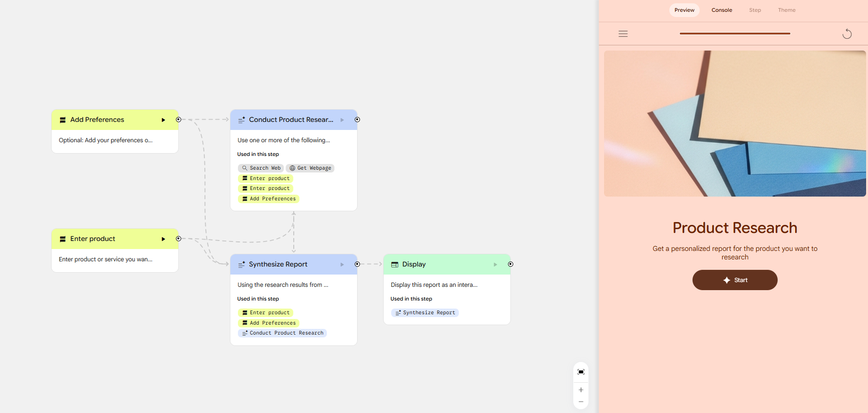
Task: Open the hamburger menu in preview panel
Action: (x=623, y=34)
